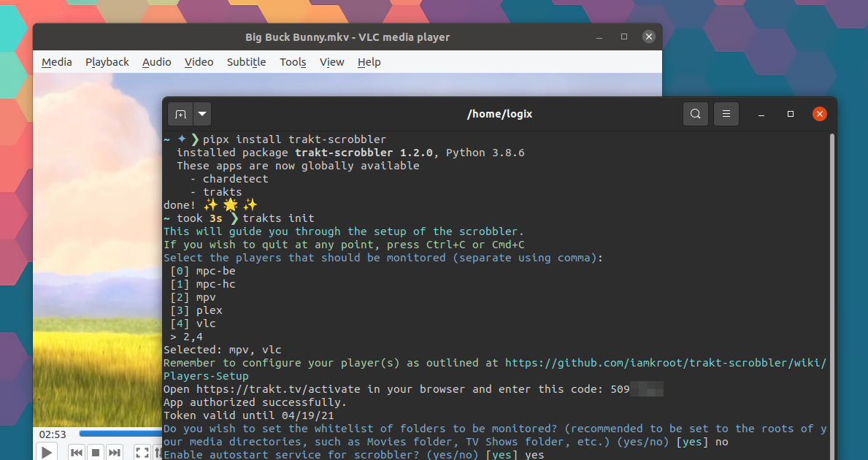Screen dimensions: 868x460
Task: Close the terminal window
Action: (x=820, y=114)
